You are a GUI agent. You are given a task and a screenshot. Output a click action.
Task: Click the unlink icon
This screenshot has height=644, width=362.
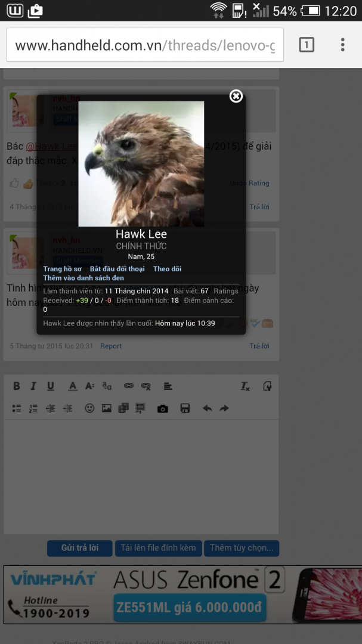tap(146, 386)
